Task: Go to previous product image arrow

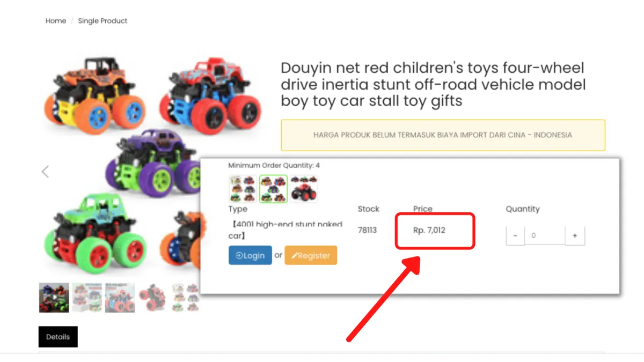Action: click(45, 172)
